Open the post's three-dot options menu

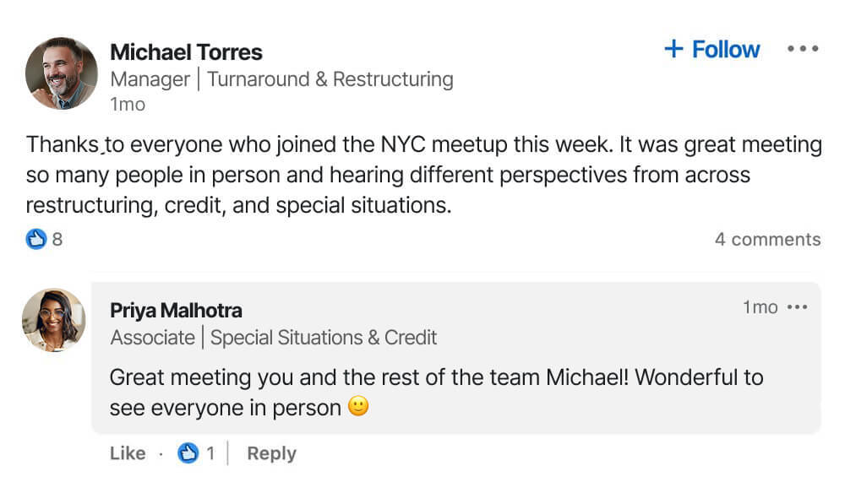click(802, 49)
